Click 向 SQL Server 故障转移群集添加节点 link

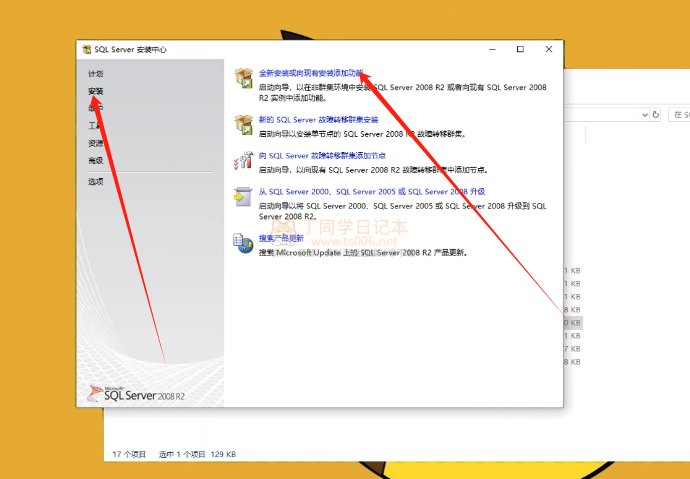(322, 155)
